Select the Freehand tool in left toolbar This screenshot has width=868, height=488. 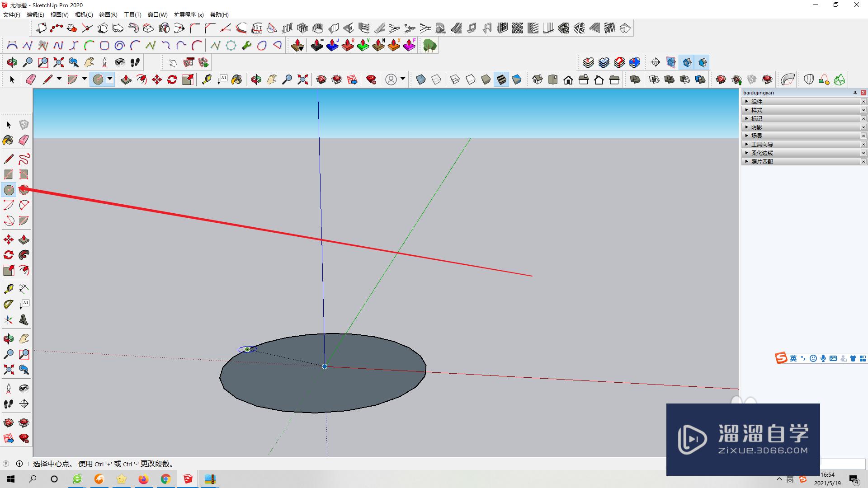click(x=24, y=159)
